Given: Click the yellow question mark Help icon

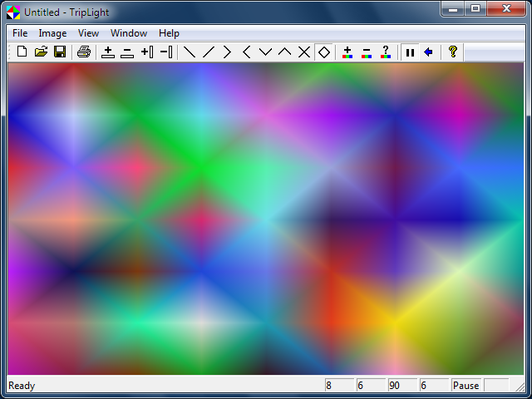Looking at the screenshot, I should point(452,52).
